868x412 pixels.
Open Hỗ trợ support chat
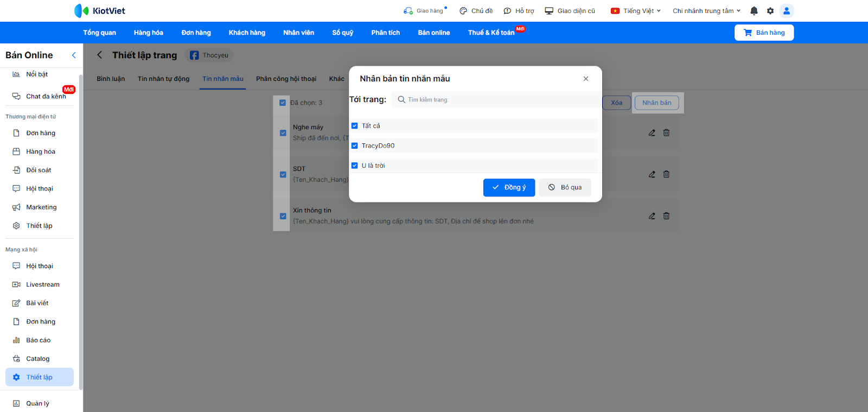[x=519, y=11]
